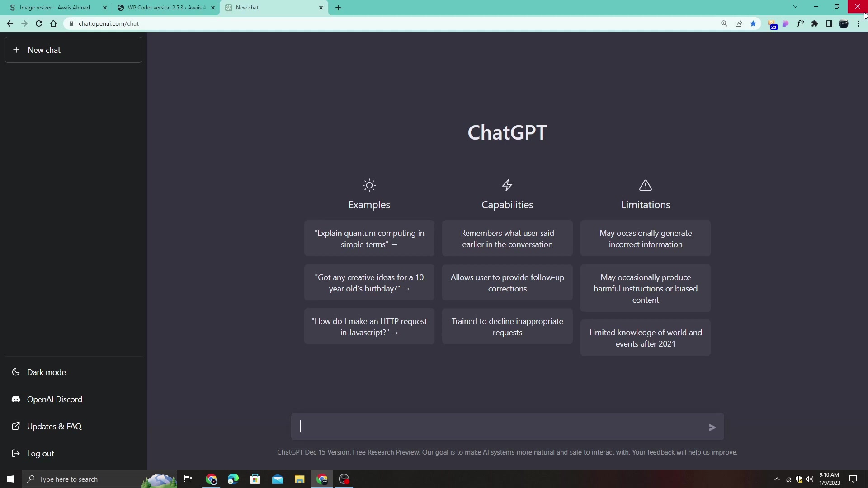The width and height of the screenshot is (868, 488).
Task: Switch to the WP Coder version 2.5.3 tab
Action: (165, 8)
